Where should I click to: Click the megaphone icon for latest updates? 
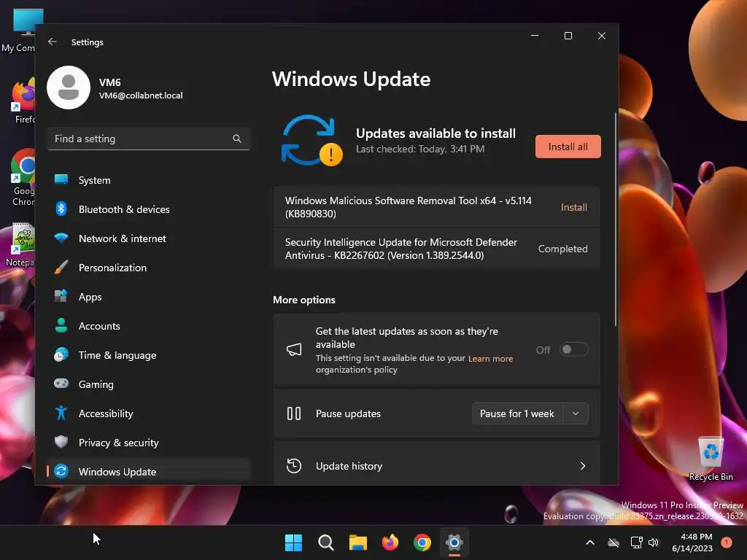(x=294, y=350)
